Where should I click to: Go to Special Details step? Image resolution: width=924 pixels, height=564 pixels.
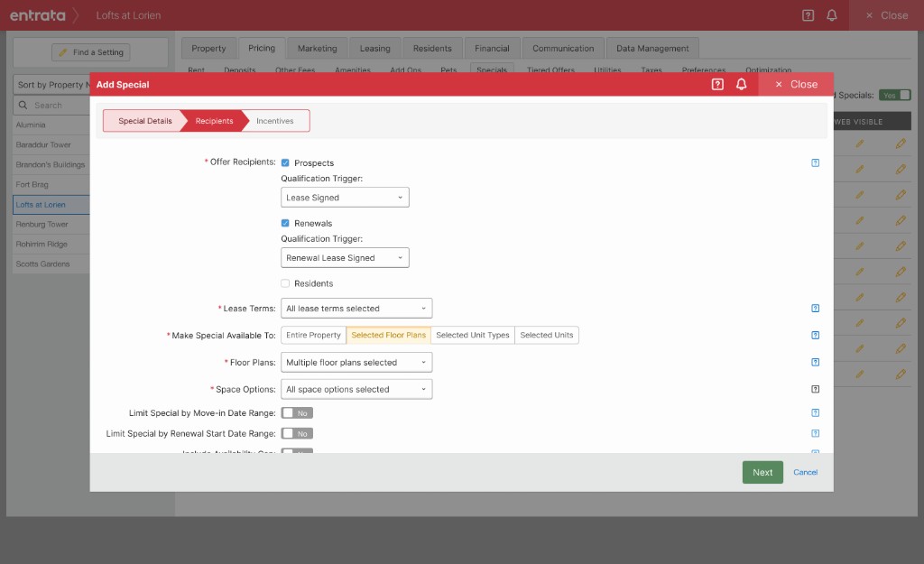145,121
